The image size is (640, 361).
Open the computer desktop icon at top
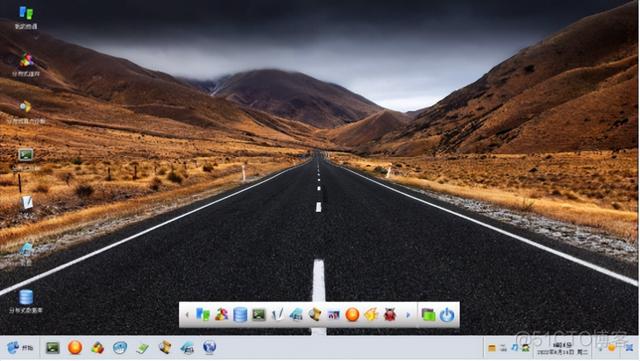[26, 18]
